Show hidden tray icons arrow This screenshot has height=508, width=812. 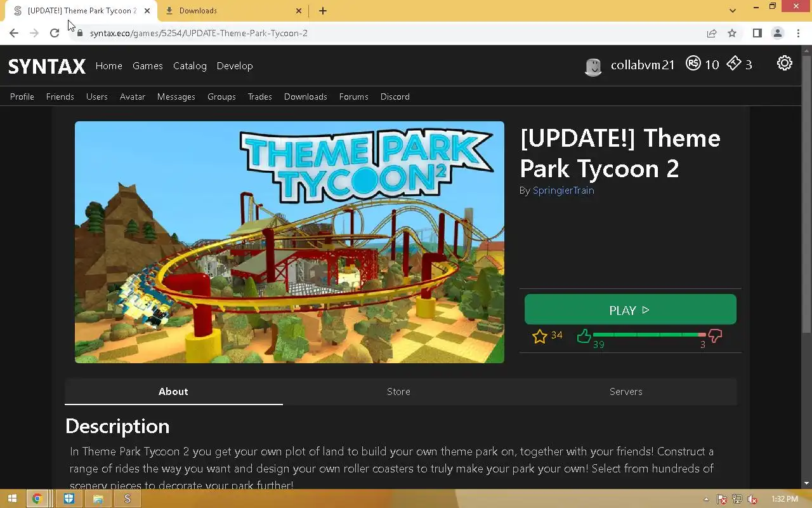707,500
